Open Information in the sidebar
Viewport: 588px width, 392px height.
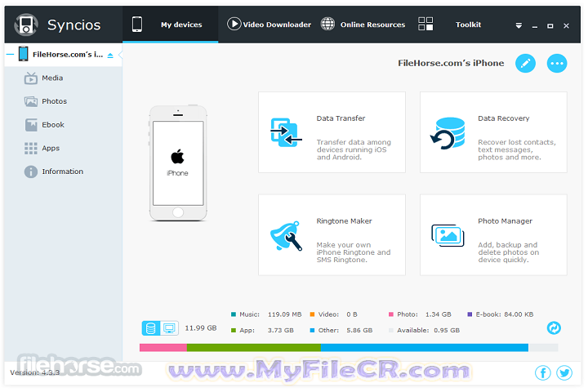click(62, 171)
